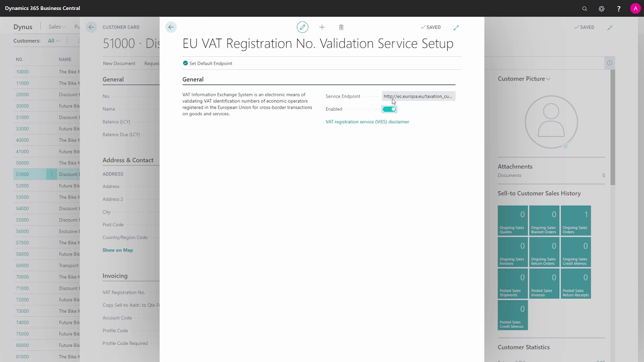Open the Customers All filter dropdown

point(54,41)
